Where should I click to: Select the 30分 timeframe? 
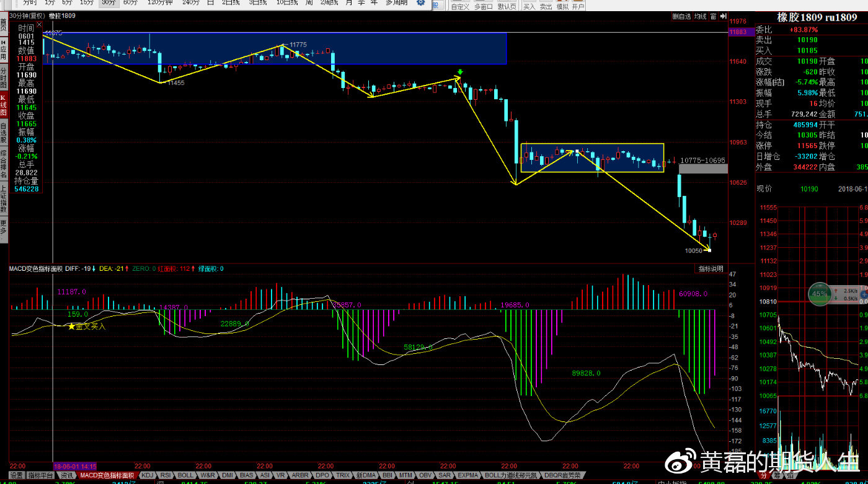pyautogui.click(x=108, y=2)
